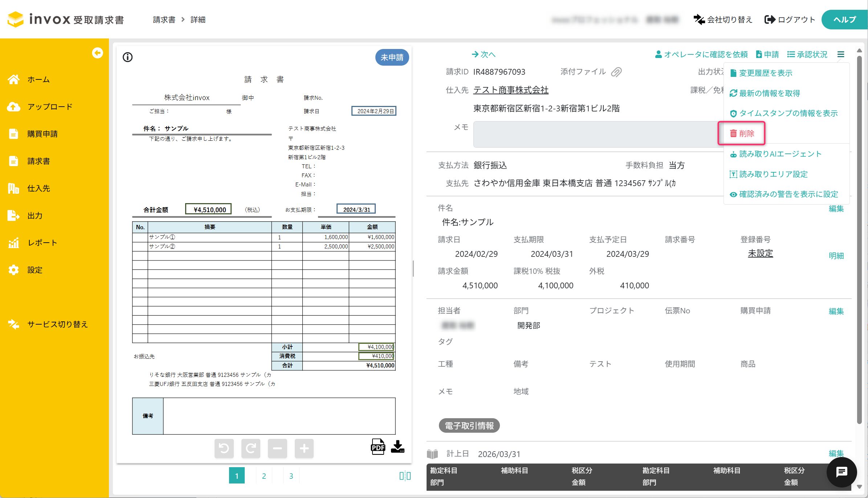Select 削除 from the dropdown menu
Image resolution: width=868 pixels, height=498 pixels.
pos(742,133)
